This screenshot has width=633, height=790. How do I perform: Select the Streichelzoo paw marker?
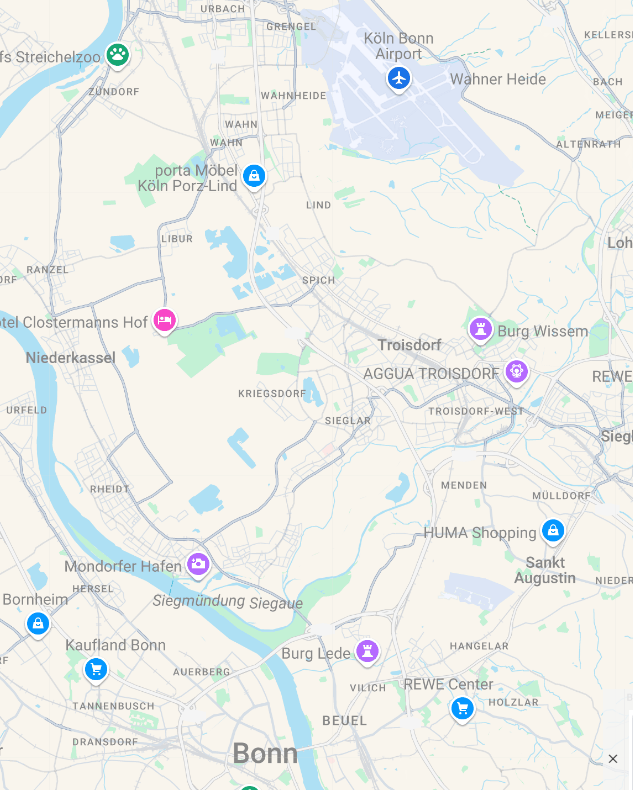[117, 55]
